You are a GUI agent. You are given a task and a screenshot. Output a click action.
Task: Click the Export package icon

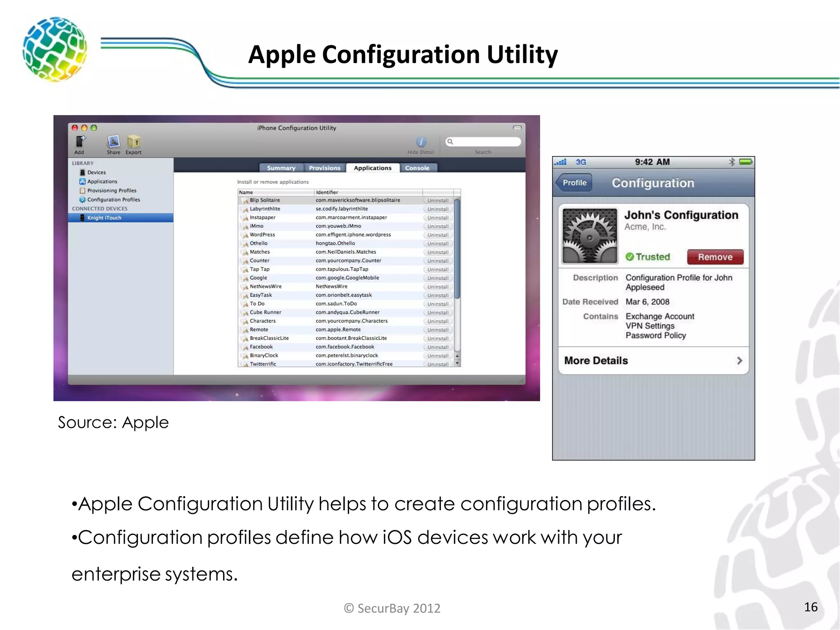(x=134, y=142)
